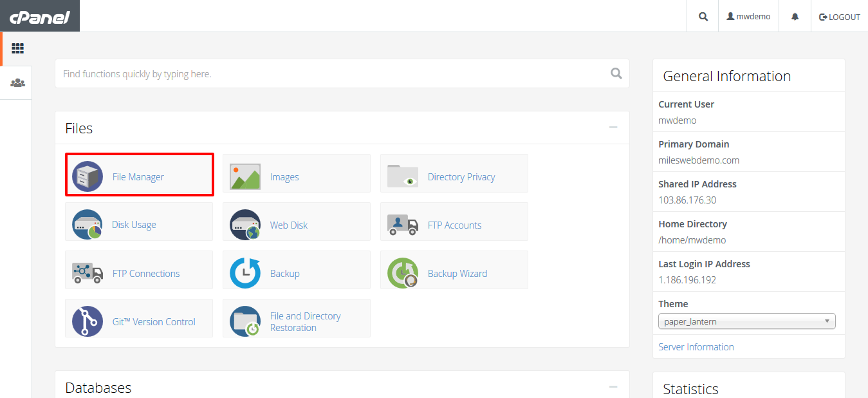Open the Backup Wizard icon
This screenshot has width=868, height=398.
[x=403, y=273]
